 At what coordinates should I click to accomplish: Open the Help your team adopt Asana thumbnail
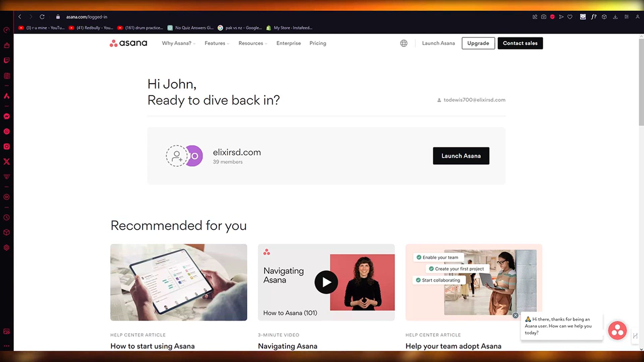474,282
